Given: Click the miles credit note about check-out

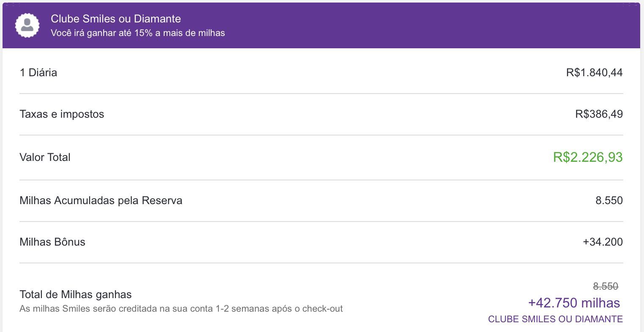Looking at the screenshot, I should pyautogui.click(x=181, y=309).
